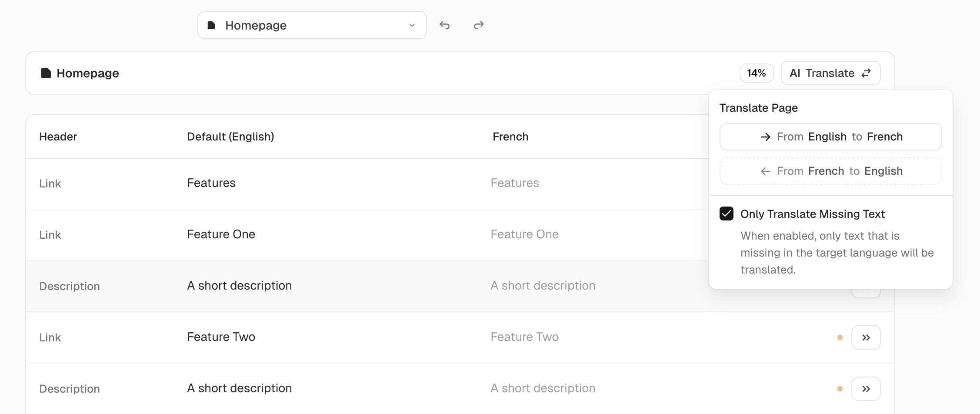Select From French to English option
This screenshot has height=414, width=980.
[830, 171]
